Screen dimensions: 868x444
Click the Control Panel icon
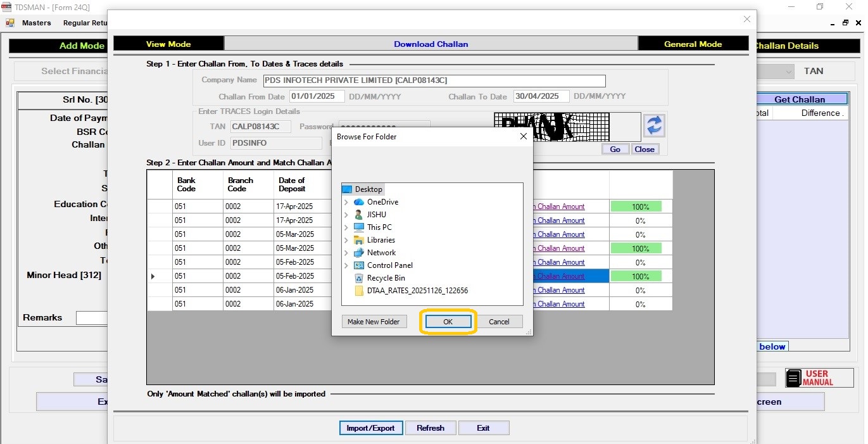[x=359, y=265]
